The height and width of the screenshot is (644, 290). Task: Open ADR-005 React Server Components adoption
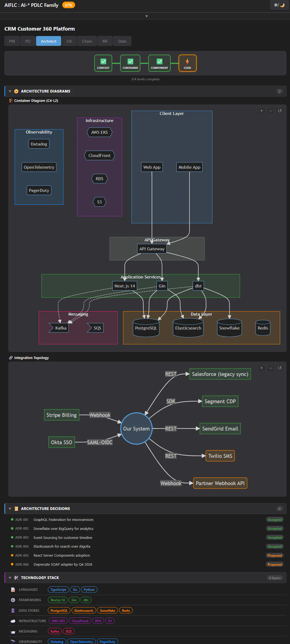click(147, 555)
